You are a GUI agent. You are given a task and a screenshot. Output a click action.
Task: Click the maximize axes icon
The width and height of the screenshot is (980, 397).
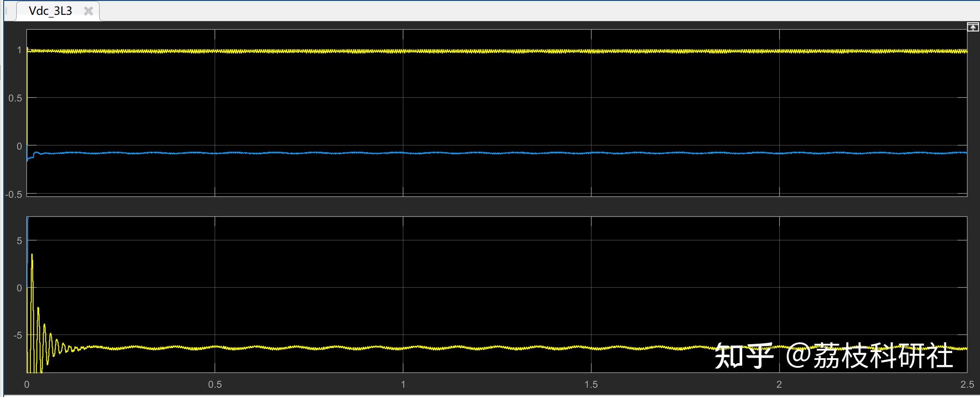coord(973,27)
